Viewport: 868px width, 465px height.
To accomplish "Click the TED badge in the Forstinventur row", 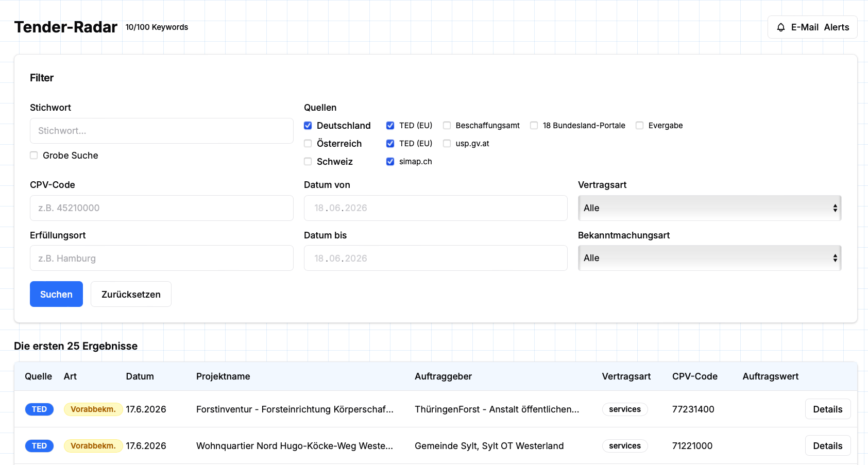I will (39, 409).
